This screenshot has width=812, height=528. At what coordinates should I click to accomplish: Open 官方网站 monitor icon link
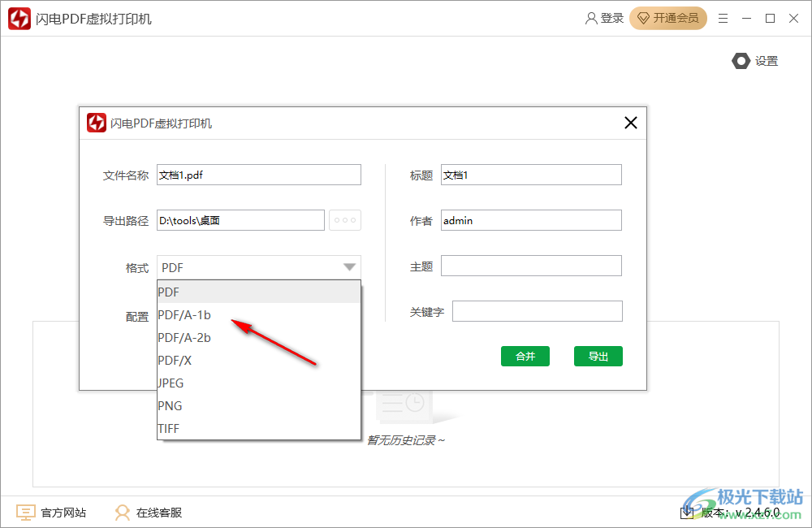coord(25,513)
